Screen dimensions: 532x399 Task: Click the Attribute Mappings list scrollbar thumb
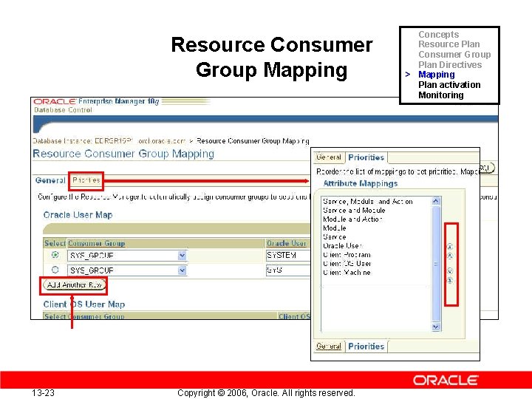click(x=436, y=264)
